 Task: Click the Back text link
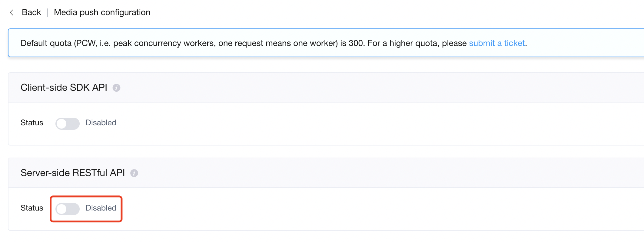coord(31,12)
